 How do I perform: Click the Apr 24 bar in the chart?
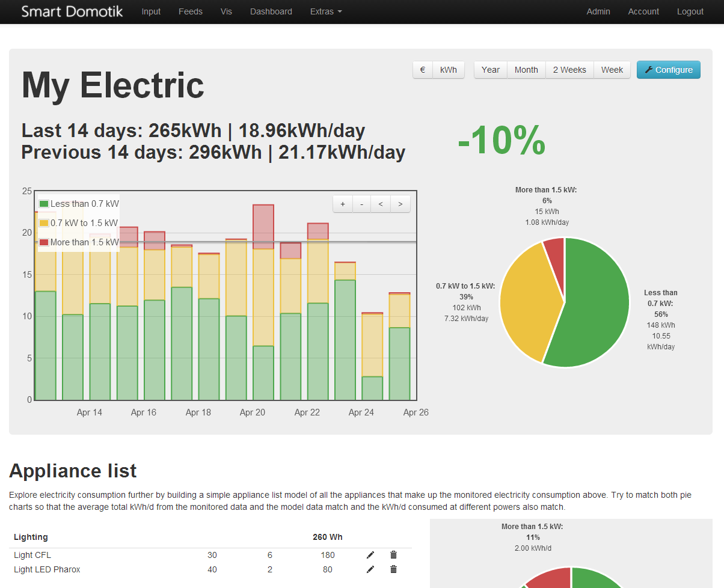point(372,356)
